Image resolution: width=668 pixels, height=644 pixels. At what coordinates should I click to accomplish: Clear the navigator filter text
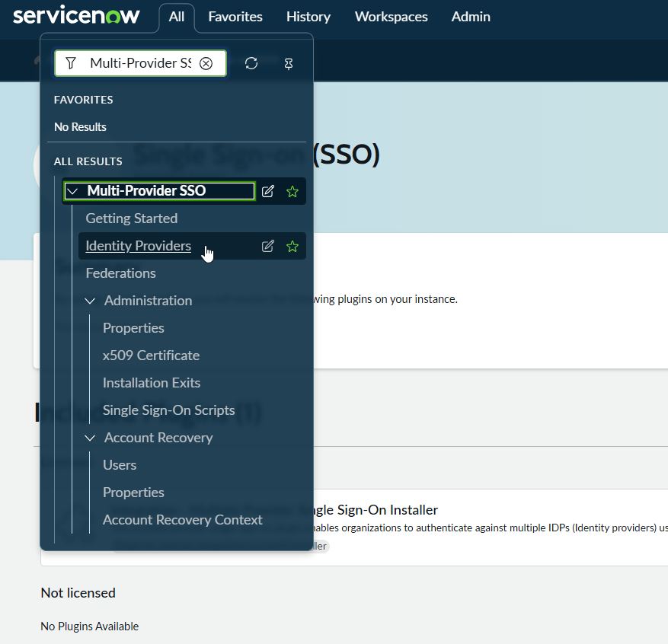coord(206,63)
